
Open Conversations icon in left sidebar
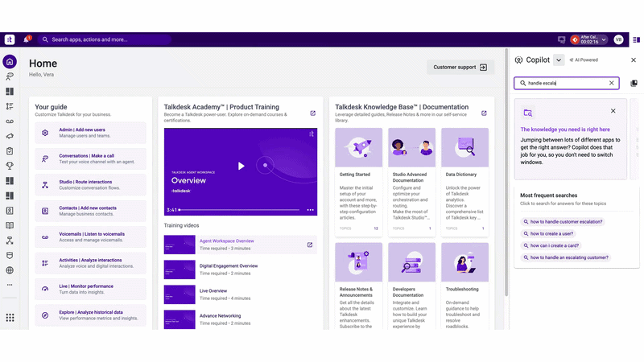point(10,76)
